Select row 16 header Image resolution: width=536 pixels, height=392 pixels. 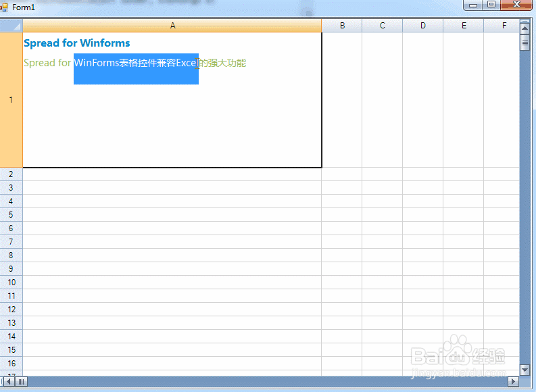pos(11,364)
